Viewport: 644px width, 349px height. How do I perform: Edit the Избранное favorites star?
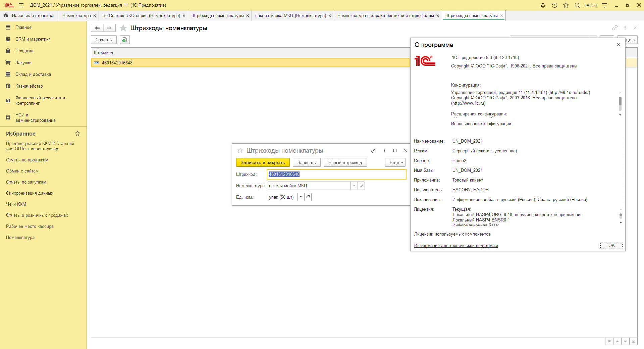(77, 134)
